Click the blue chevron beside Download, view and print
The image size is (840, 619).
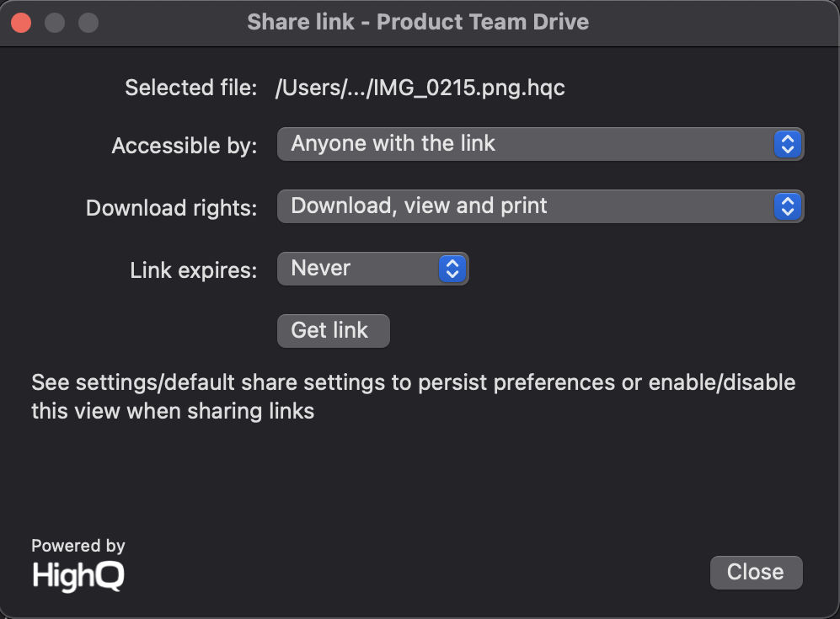(x=788, y=206)
